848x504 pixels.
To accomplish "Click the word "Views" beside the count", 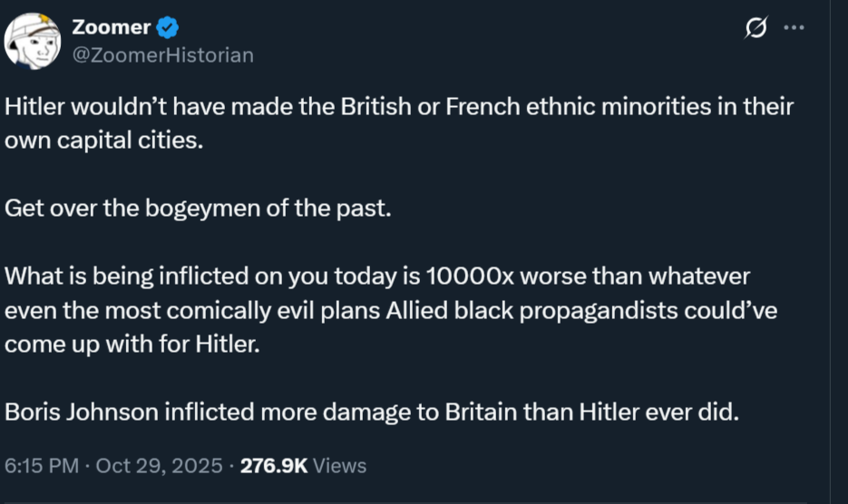I will (339, 466).
